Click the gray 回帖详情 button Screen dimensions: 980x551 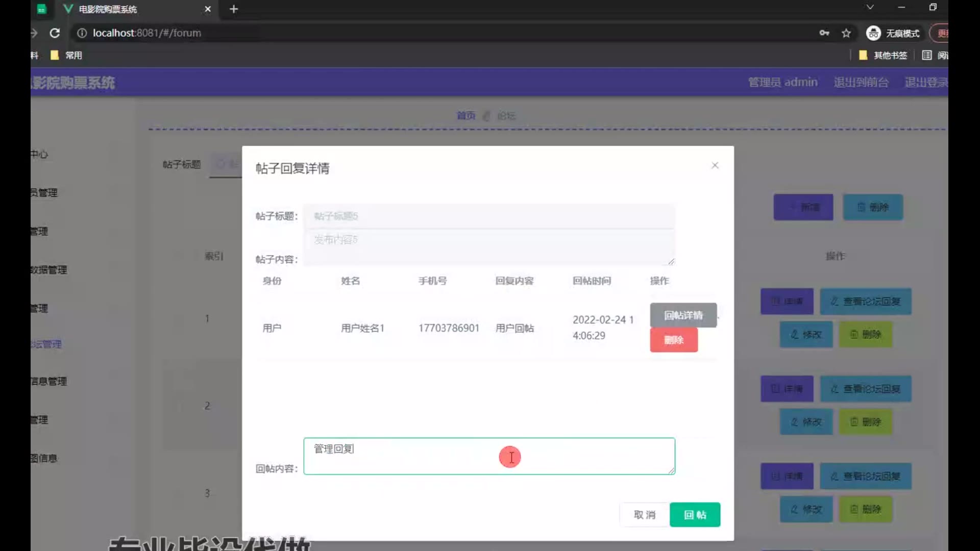pyautogui.click(x=683, y=315)
